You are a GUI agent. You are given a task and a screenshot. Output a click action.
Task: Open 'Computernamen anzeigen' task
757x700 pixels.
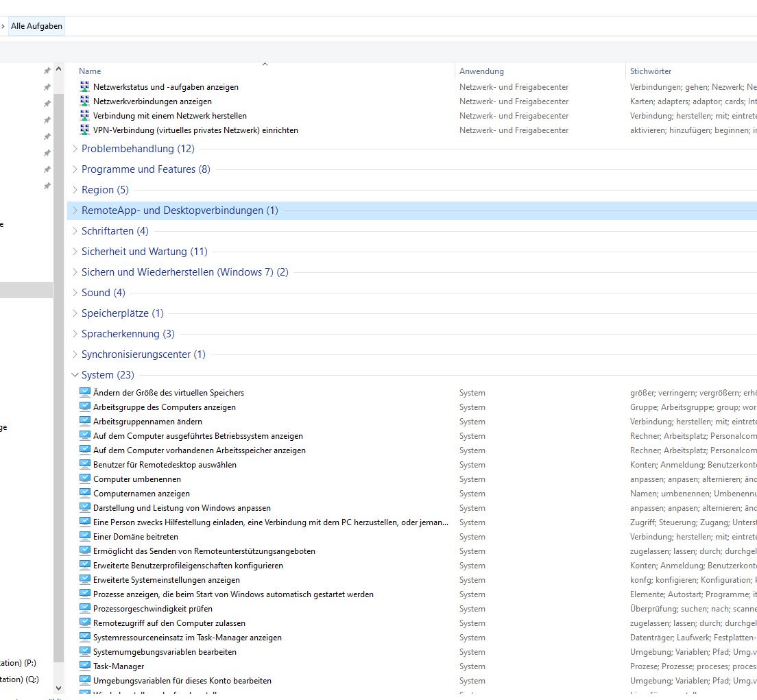click(x=141, y=494)
